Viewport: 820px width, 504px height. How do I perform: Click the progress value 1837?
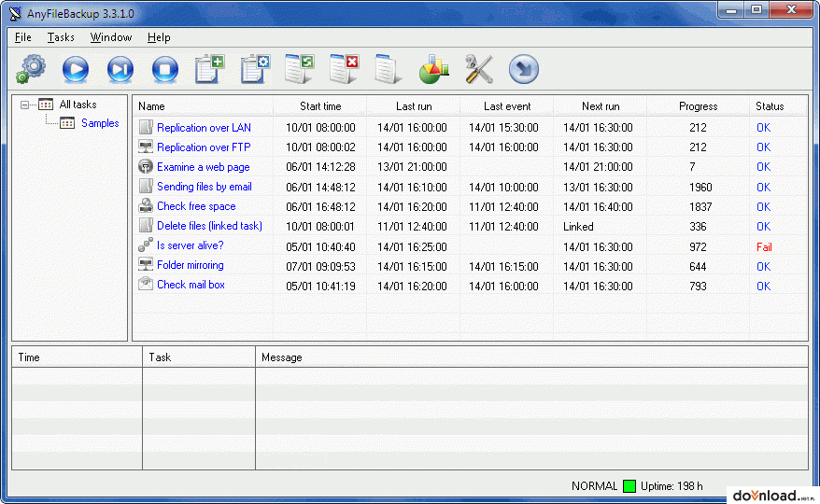click(700, 207)
